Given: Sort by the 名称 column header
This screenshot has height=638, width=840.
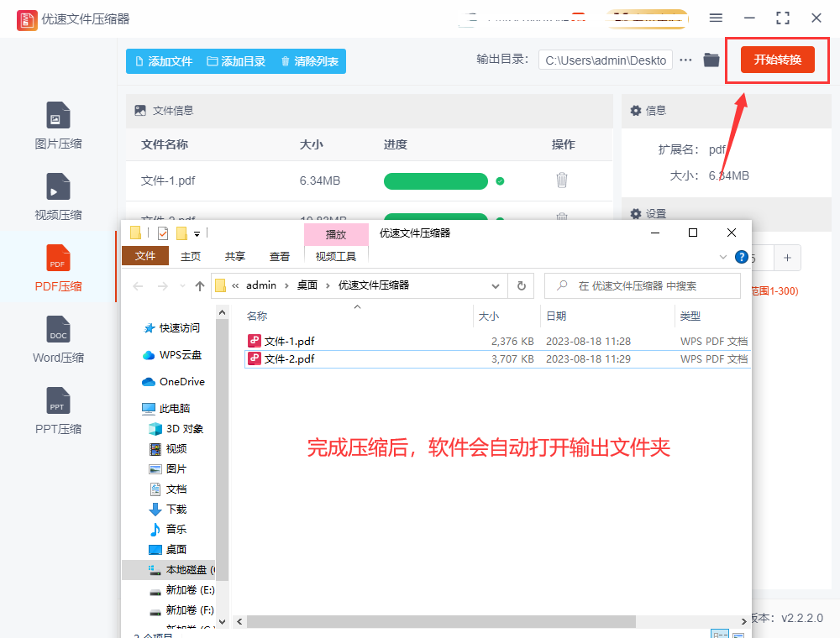Looking at the screenshot, I should 256,316.
